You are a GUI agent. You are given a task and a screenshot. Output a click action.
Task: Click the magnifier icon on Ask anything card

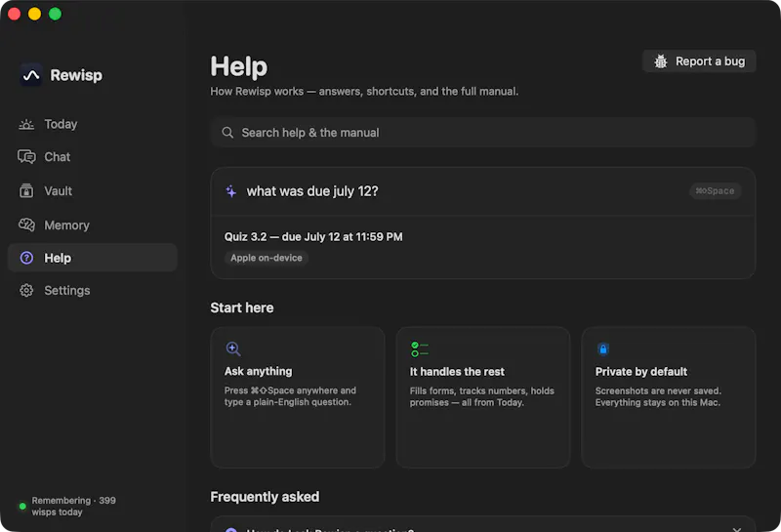tap(233, 348)
